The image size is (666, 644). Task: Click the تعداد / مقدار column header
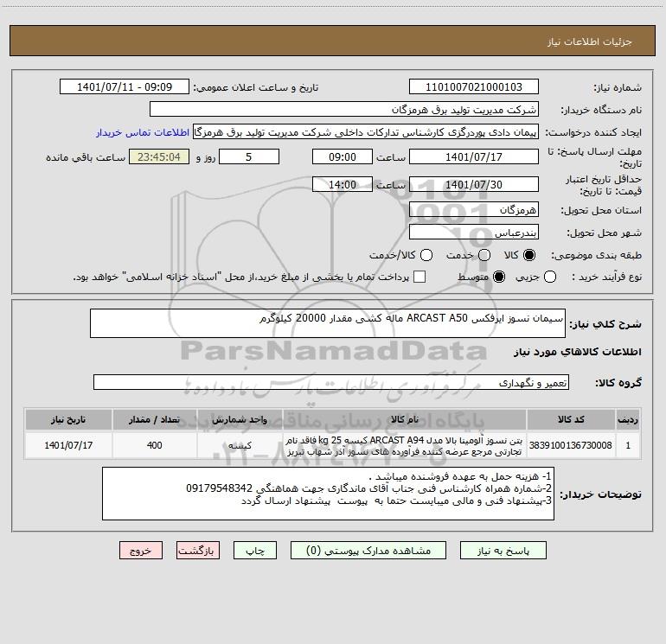154,419
